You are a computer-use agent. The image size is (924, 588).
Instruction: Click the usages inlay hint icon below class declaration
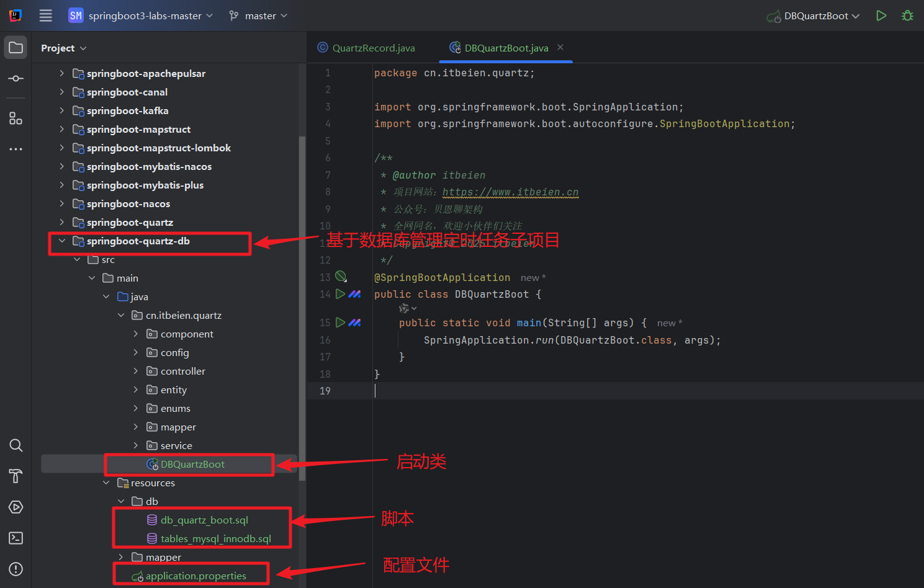pos(408,308)
